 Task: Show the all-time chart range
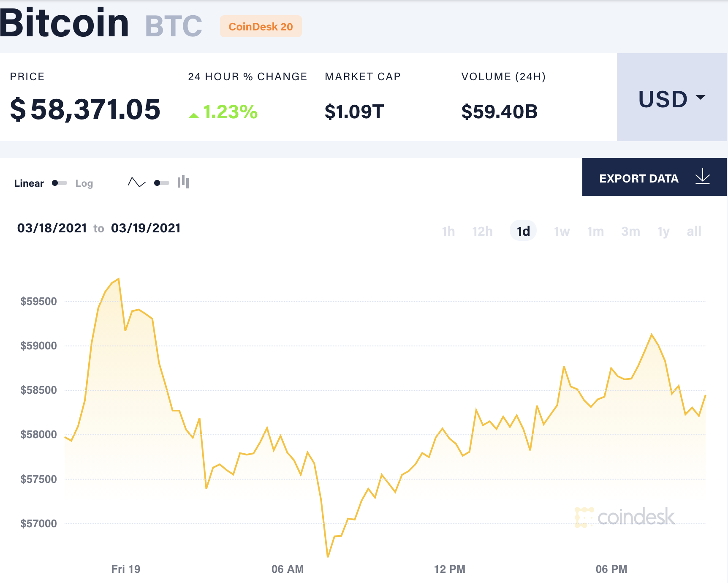694,231
